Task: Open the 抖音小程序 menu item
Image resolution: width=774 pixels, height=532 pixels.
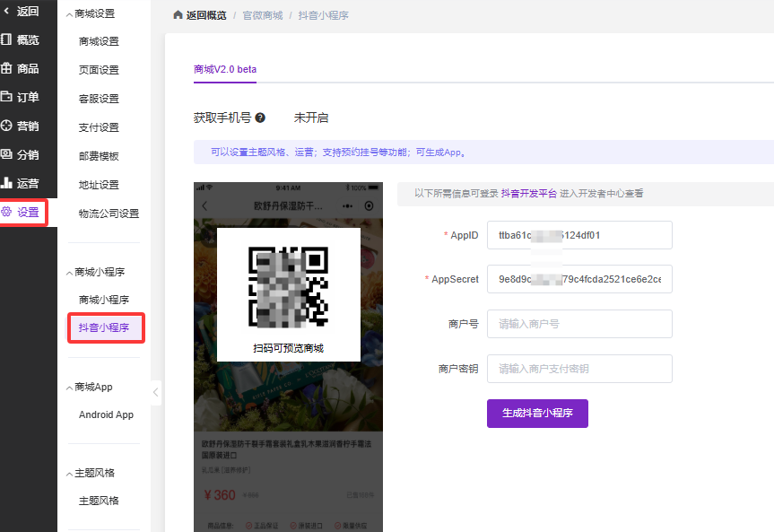Action: point(104,327)
